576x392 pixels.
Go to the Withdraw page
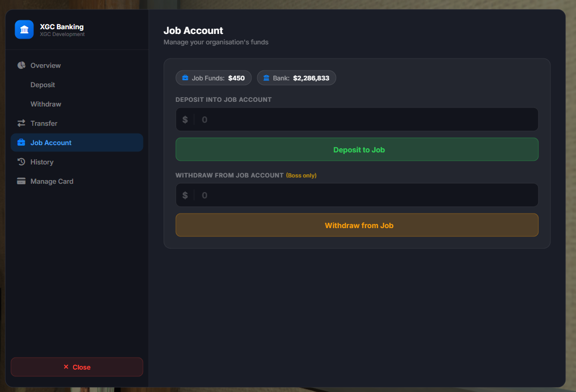[x=77, y=104]
